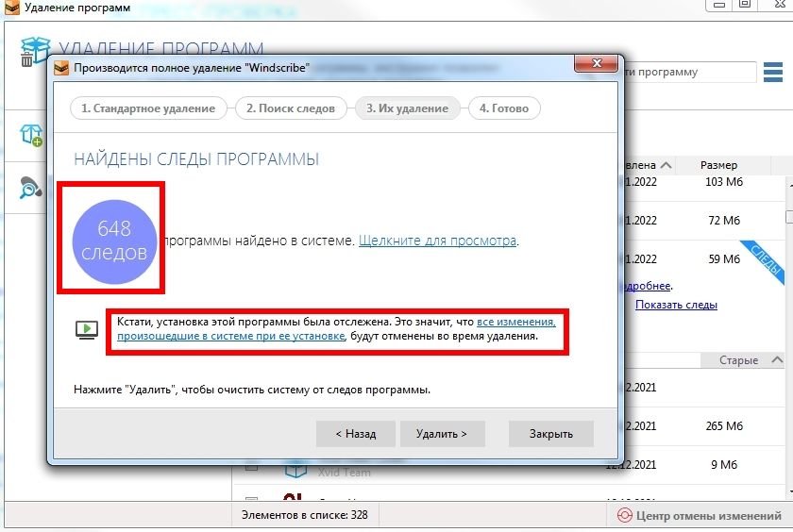This screenshot has width=793, height=532.
Task: Sort by install date column arrow
Action: (x=666, y=164)
